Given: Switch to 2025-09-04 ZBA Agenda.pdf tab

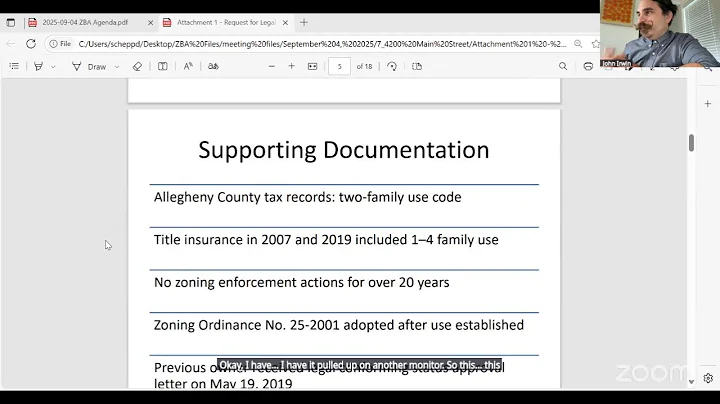Looking at the screenshot, I should [x=85, y=22].
